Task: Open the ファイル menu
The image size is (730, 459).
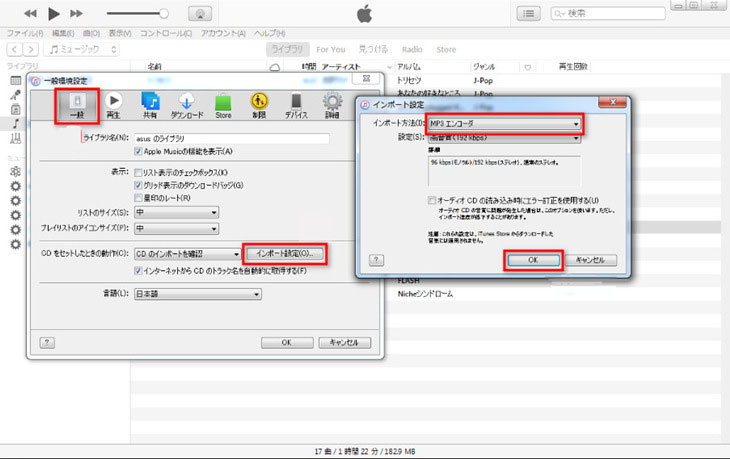Action: click(25, 34)
